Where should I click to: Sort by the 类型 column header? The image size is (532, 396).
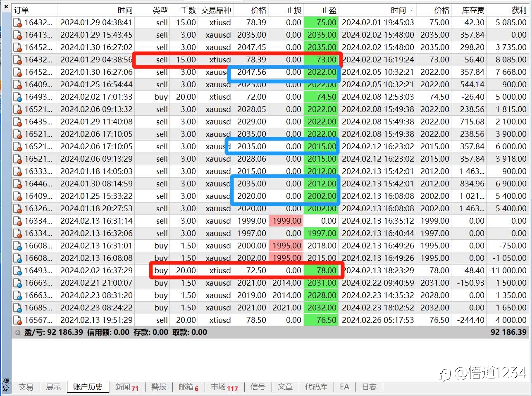click(152, 10)
